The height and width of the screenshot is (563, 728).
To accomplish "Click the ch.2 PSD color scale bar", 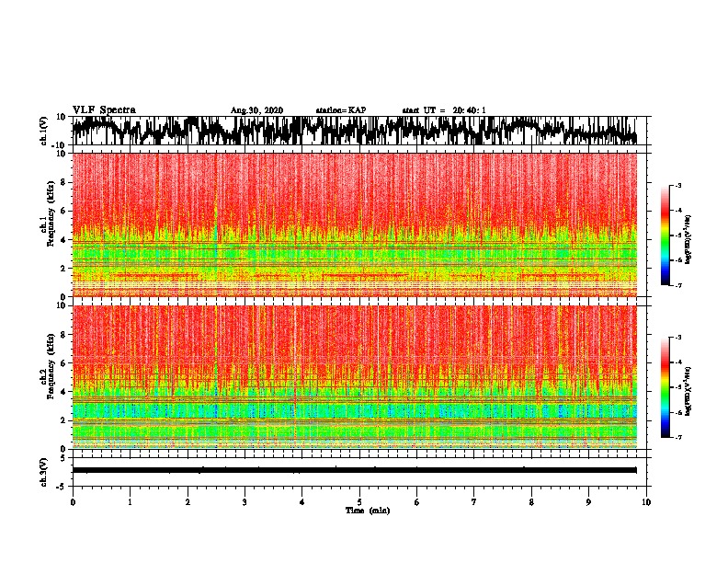I will click(665, 387).
